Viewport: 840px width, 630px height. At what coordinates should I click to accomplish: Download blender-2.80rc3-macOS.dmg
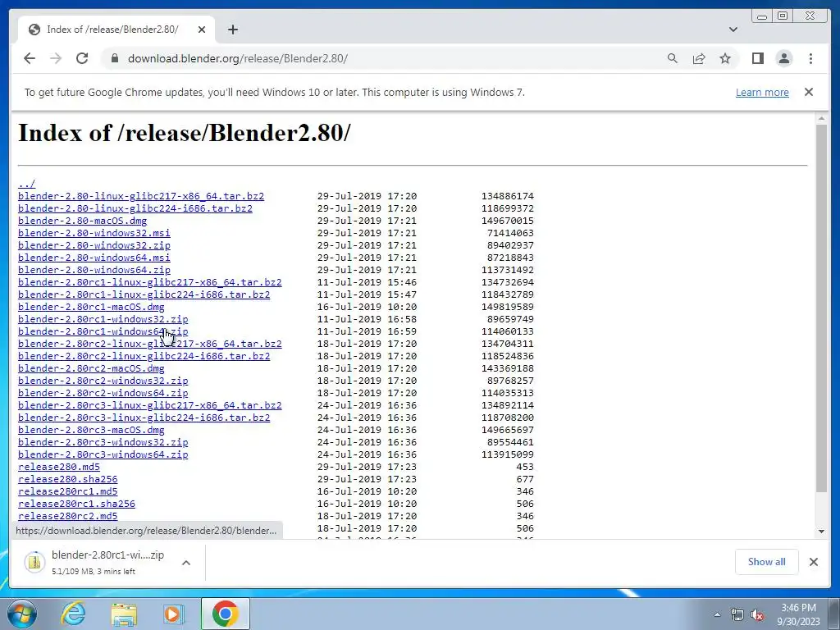pyautogui.click(x=91, y=430)
